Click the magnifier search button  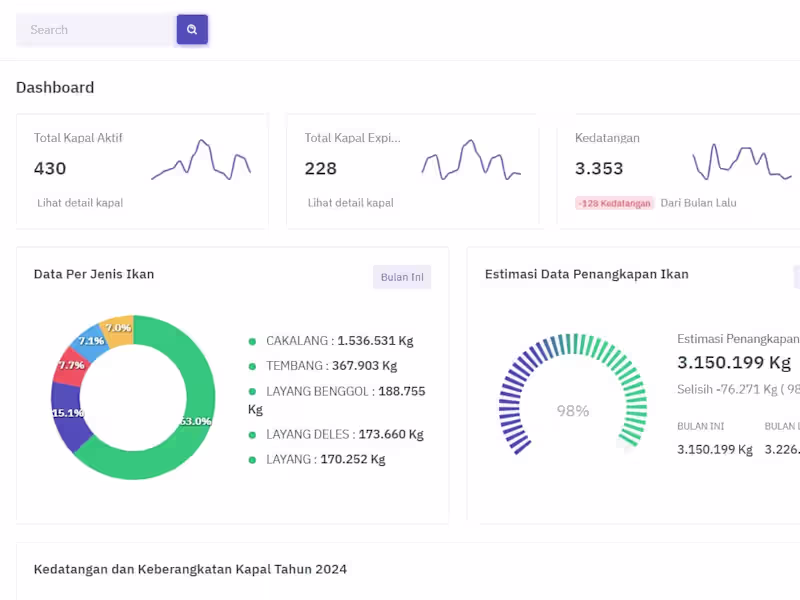192,30
